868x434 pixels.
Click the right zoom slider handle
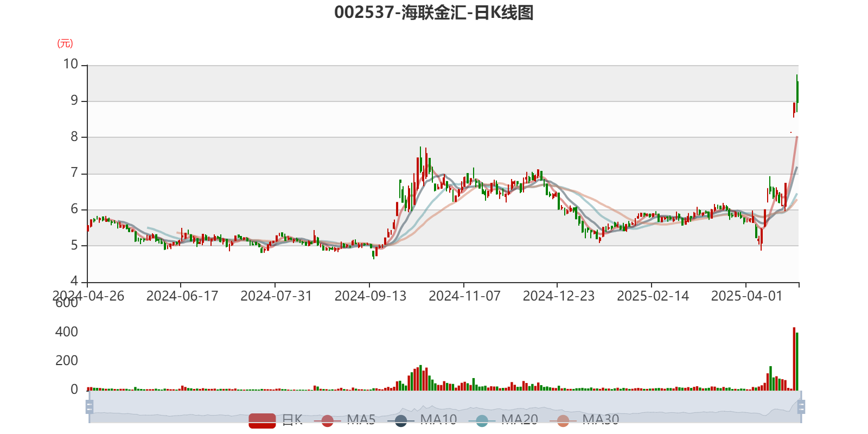(802, 406)
